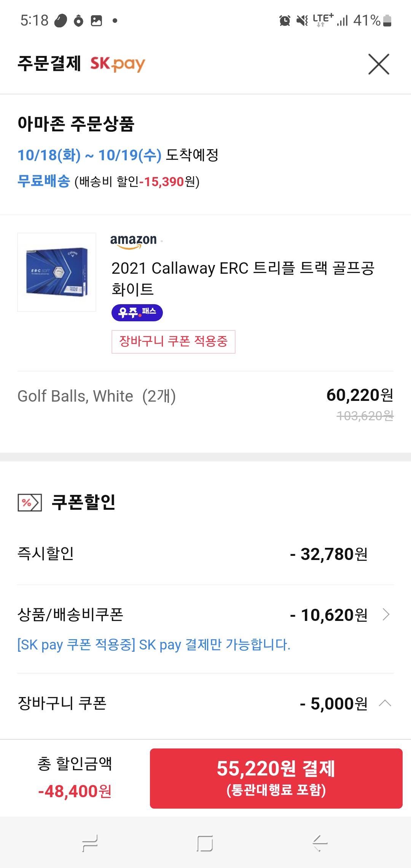Tap the 2021 Callaway ERC product title
Screen dimensions: 411x868
tap(243, 278)
